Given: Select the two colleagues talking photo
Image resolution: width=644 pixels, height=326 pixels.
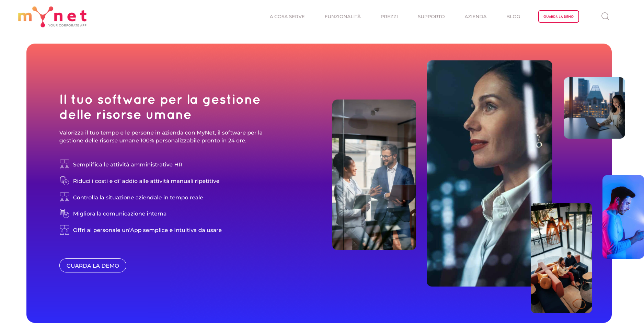Looking at the screenshot, I should 374,175.
